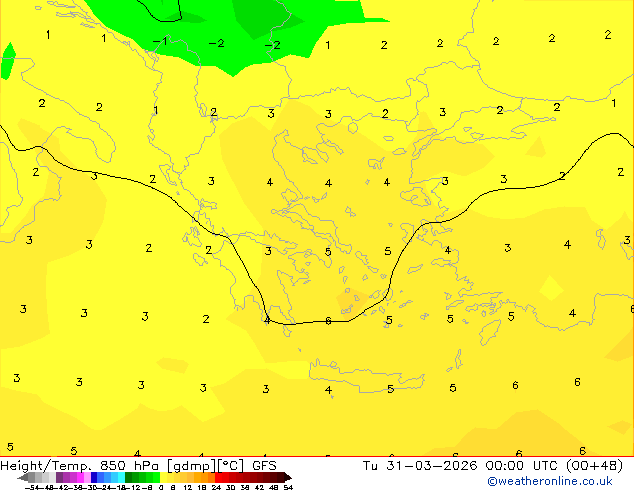
Task: Click the (00+48) forecast hour label
Action: (x=594, y=466)
